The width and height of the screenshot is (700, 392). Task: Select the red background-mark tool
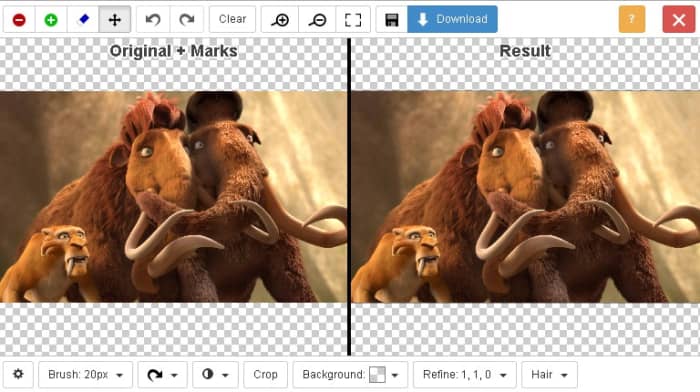click(x=19, y=20)
